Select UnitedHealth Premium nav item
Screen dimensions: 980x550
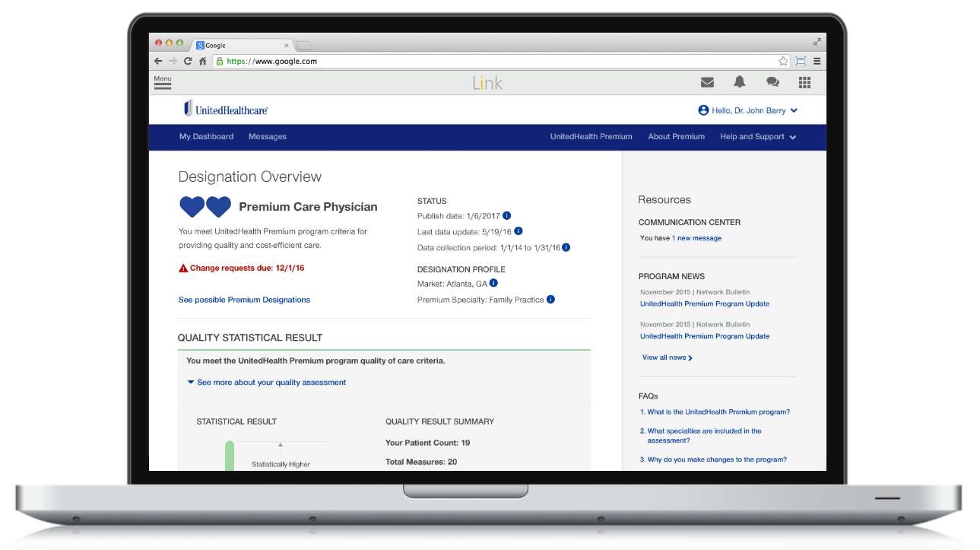pyautogui.click(x=591, y=137)
